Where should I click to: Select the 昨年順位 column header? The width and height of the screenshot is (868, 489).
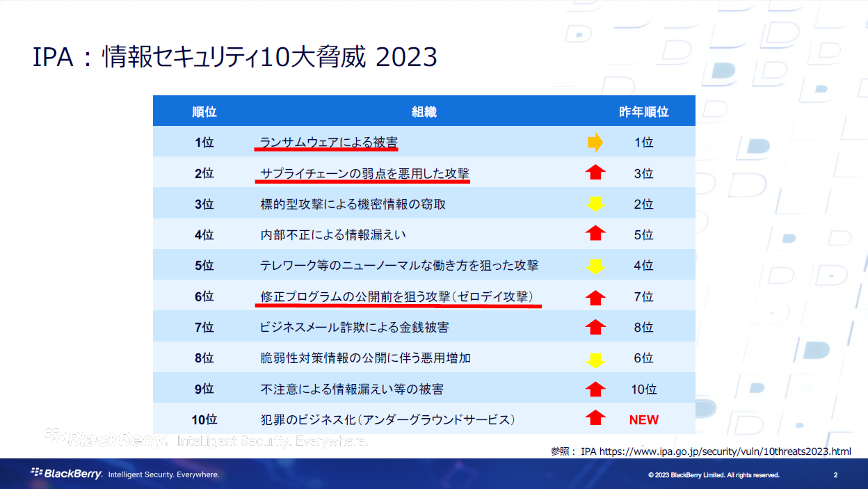645,111
